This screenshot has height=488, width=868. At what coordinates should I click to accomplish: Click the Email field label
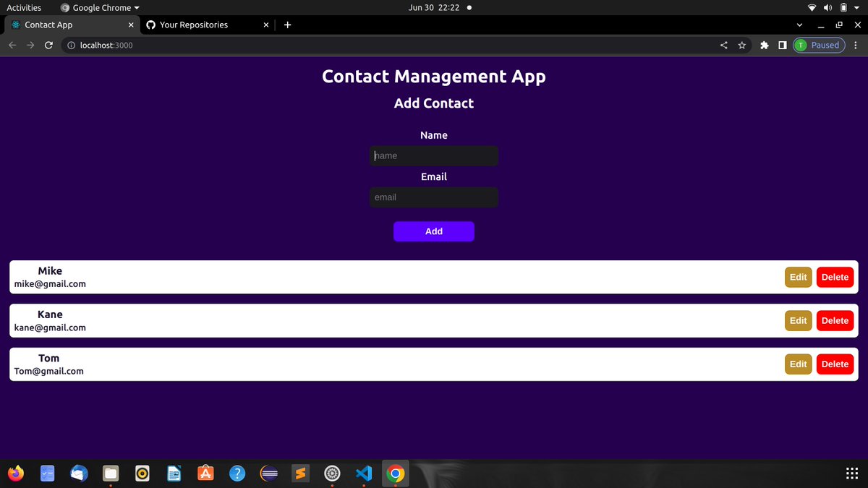tap(434, 176)
